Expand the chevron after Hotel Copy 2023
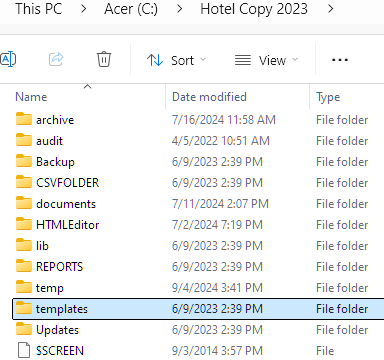 point(330,9)
